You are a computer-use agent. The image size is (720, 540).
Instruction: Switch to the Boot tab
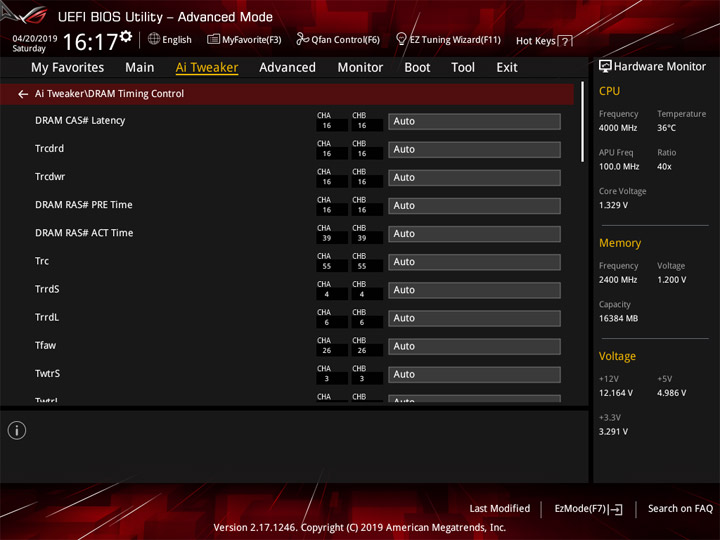point(417,68)
